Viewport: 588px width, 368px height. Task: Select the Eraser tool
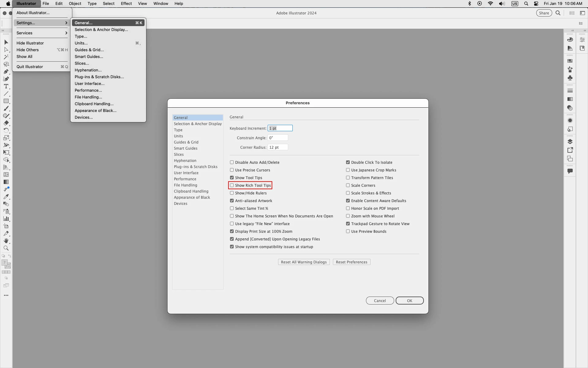(x=6, y=123)
